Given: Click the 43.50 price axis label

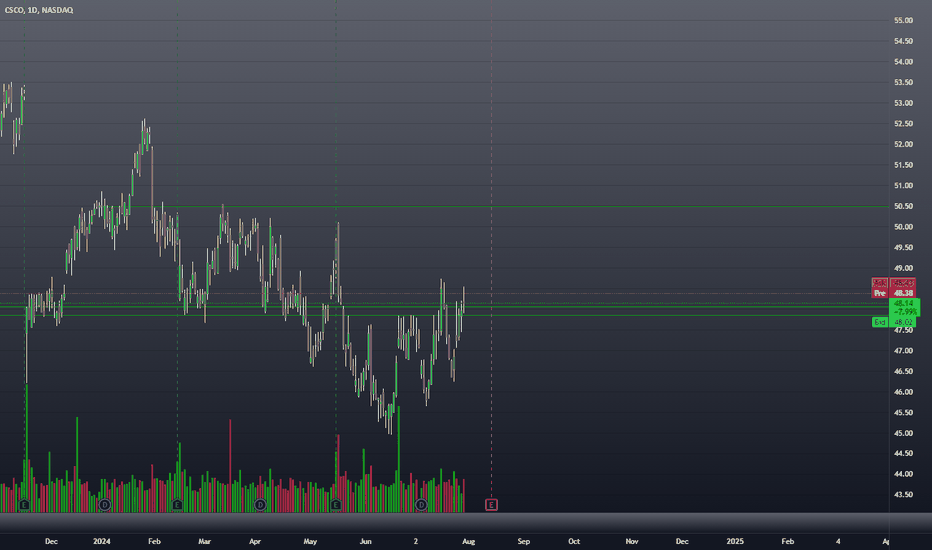Looking at the screenshot, I should tap(903, 495).
